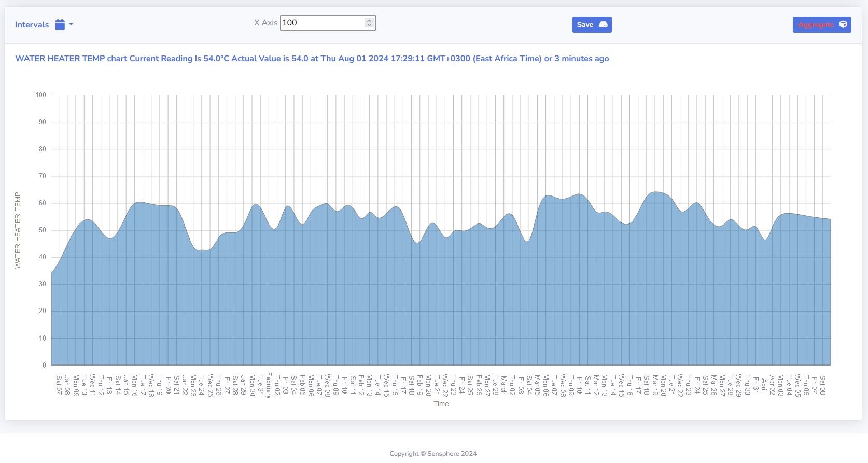Click into the X Axis value field
Image resolution: width=868 pixels, height=463 pixels.
[321, 23]
